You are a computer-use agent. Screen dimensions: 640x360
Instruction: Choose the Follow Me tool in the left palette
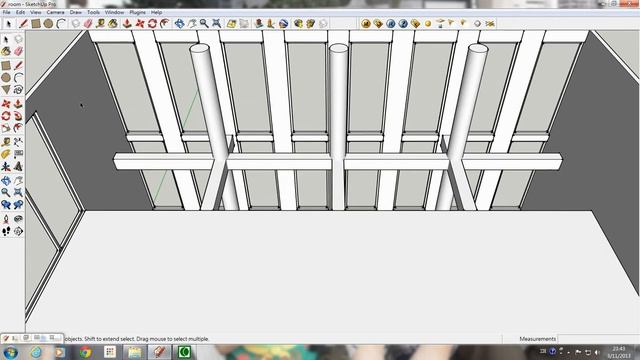click(18, 116)
